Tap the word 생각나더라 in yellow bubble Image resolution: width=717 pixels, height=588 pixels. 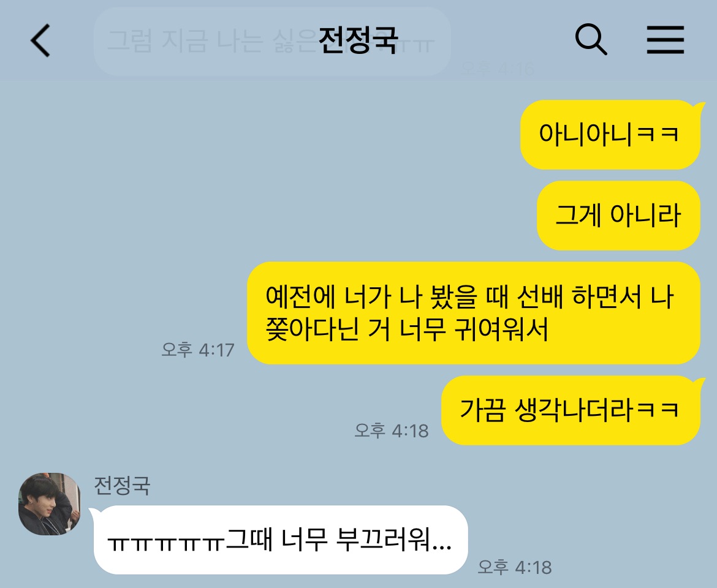[x=574, y=410]
